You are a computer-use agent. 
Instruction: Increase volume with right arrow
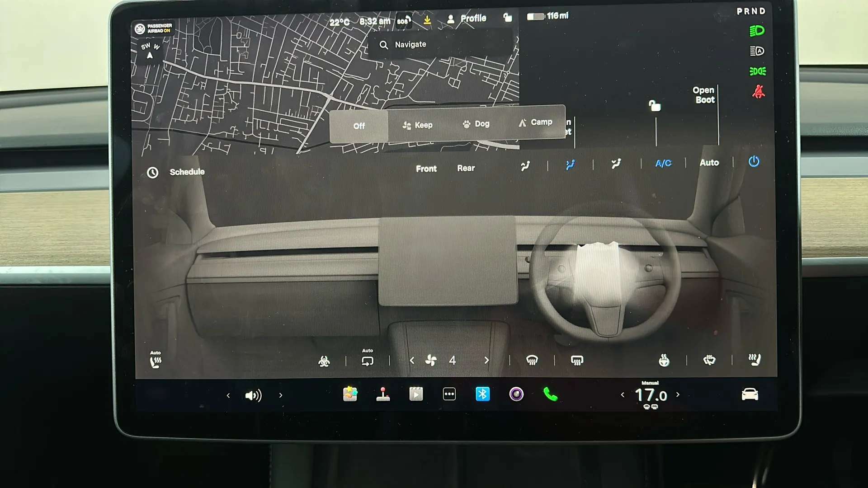[280, 395]
